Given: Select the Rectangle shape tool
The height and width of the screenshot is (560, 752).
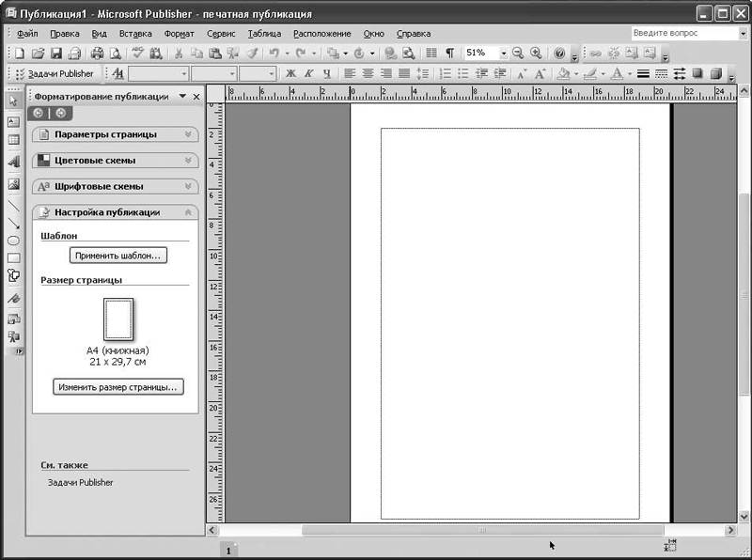Looking at the screenshot, I should click(x=13, y=257).
